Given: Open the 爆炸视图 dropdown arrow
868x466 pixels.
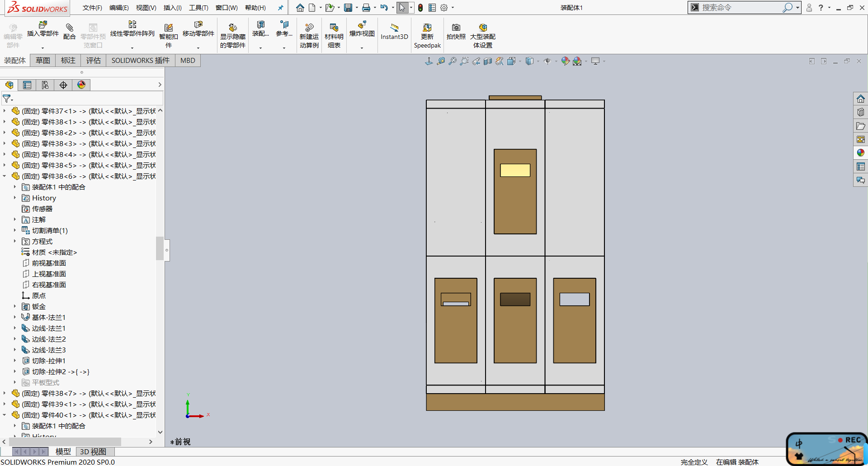Looking at the screenshot, I should pos(362,48).
